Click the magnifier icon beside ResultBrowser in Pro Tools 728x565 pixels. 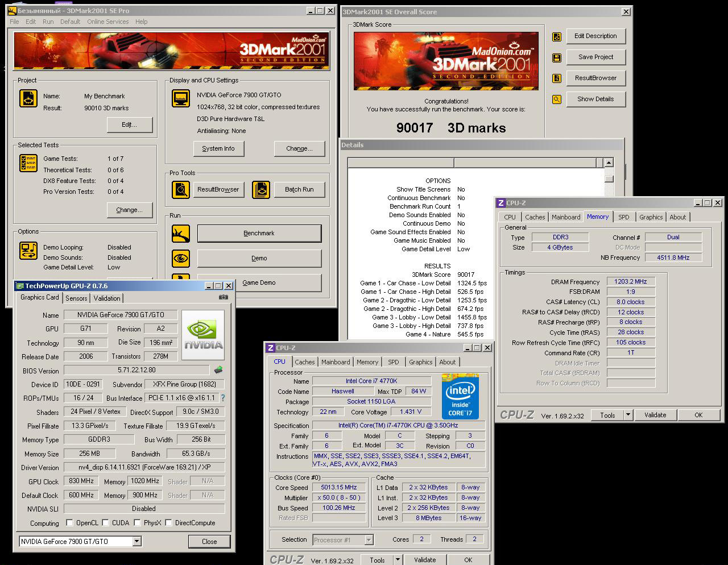click(x=181, y=189)
